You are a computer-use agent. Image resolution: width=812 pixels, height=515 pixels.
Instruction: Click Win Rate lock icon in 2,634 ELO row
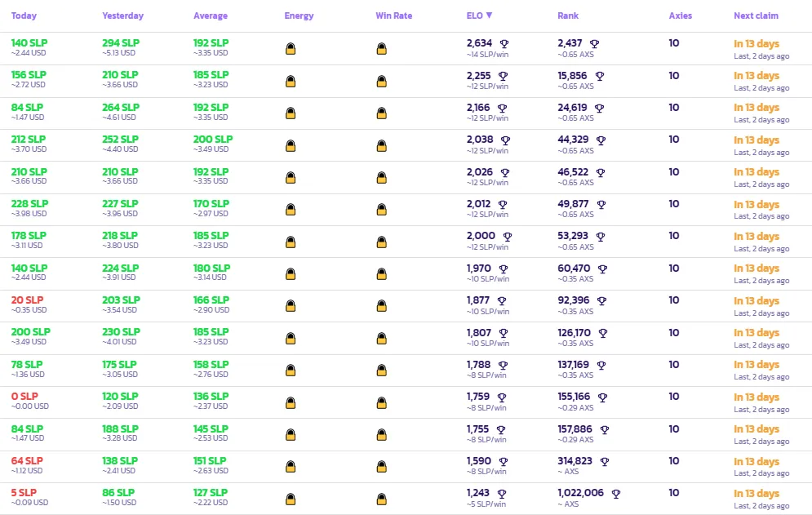click(x=382, y=49)
